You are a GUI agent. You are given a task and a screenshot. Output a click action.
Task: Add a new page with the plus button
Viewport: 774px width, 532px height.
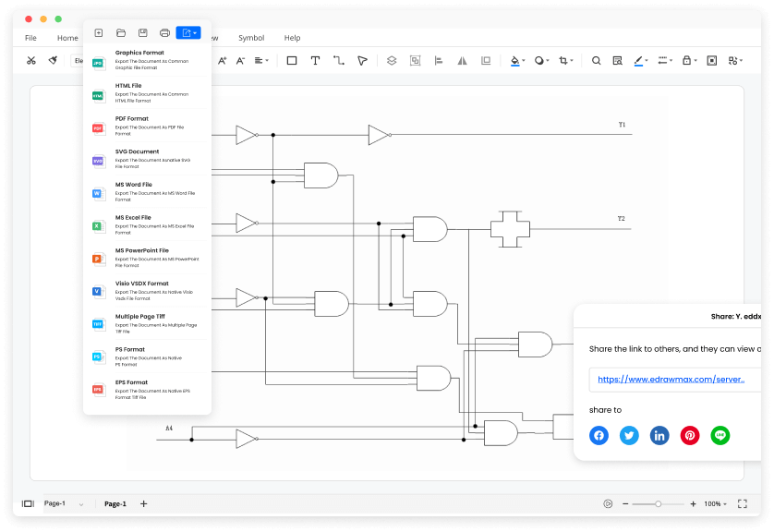coord(143,503)
